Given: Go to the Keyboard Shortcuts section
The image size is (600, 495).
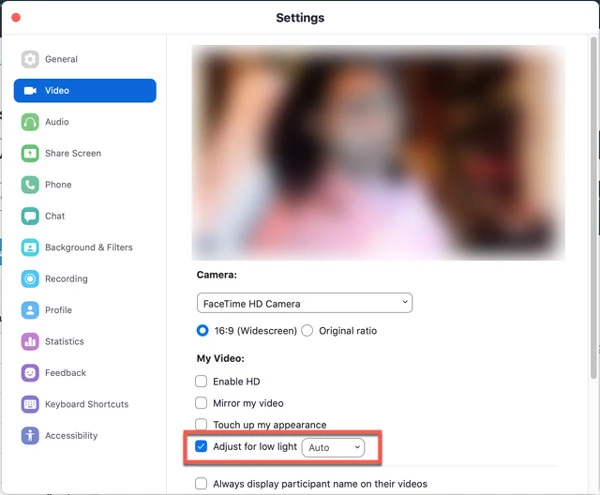Looking at the screenshot, I should [86, 404].
